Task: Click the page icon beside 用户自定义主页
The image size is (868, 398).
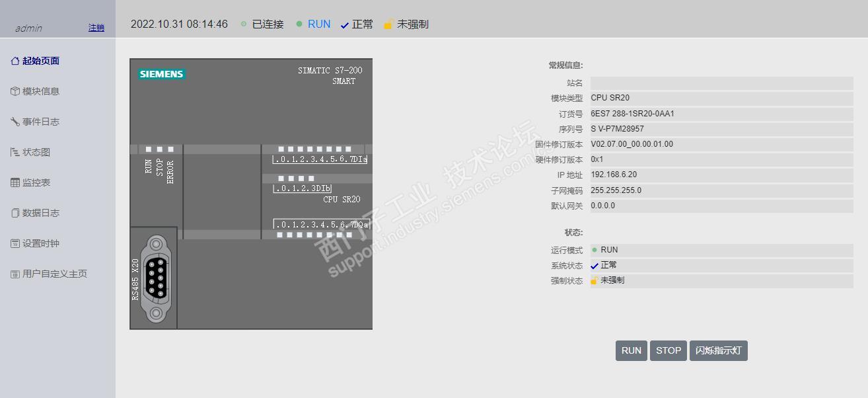Action: [15, 274]
